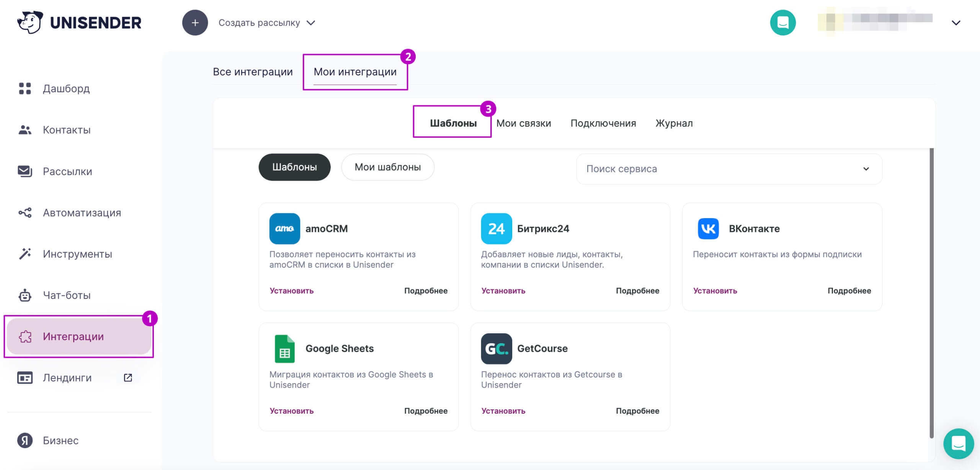This screenshot has height=470, width=980.
Task: Click the UNISENDER wordmark text
Action: [96, 23]
